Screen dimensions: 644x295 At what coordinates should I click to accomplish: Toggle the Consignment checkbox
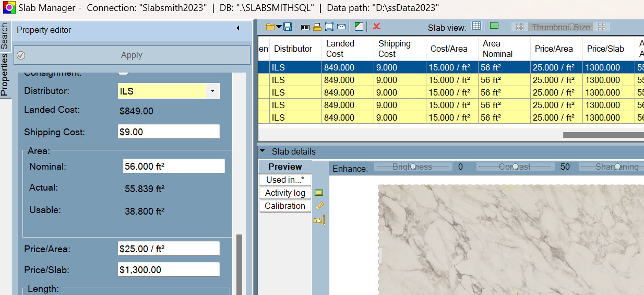[123, 73]
